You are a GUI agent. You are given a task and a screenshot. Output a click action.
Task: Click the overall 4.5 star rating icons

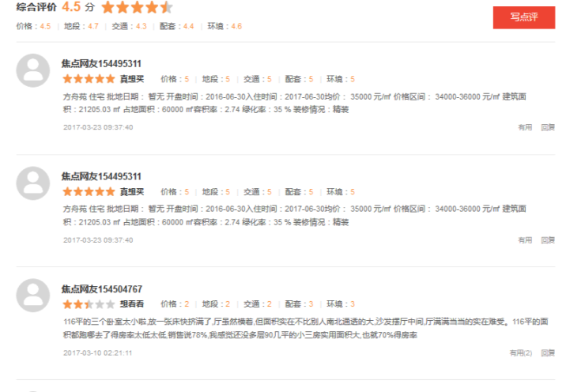click(137, 7)
